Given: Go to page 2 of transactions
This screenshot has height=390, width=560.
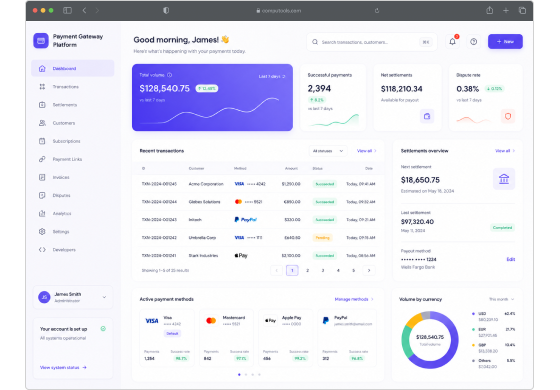Looking at the screenshot, I should pos(308,270).
